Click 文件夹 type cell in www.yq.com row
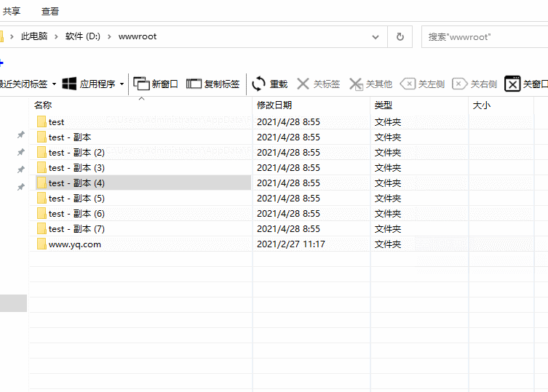This screenshot has width=548, height=392. [388, 244]
